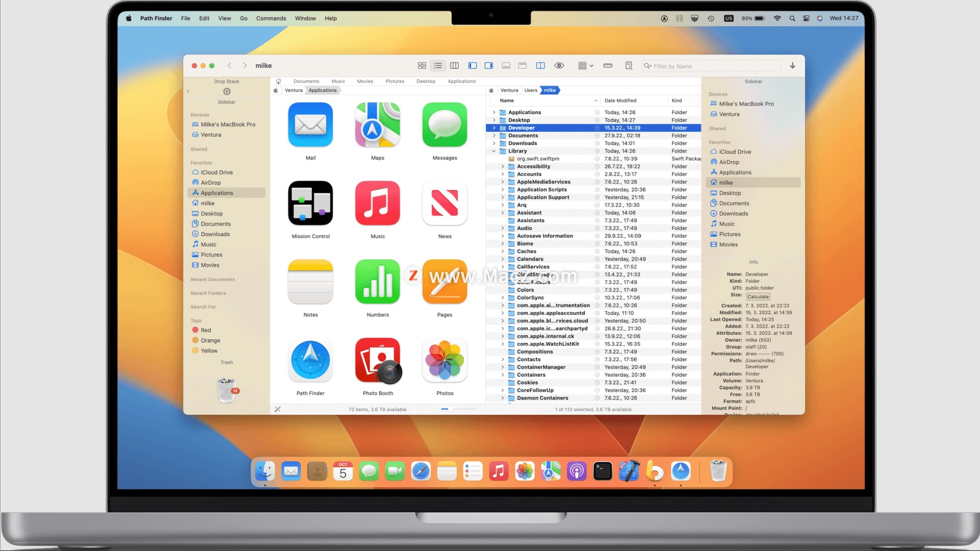Select the Messages app icon
The image size is (980, 551).
(x=445, y=125)
